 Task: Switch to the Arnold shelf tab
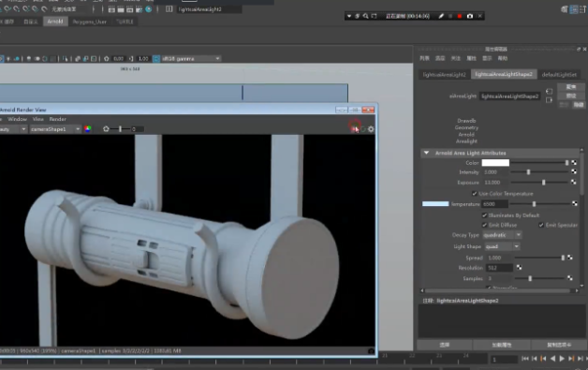click(x=55, y=22)
